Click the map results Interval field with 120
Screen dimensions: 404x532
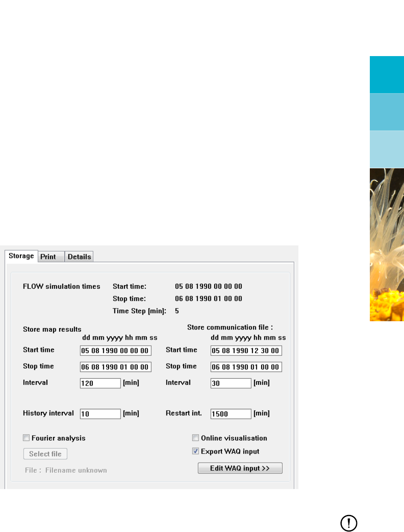[x=100, y=383]
